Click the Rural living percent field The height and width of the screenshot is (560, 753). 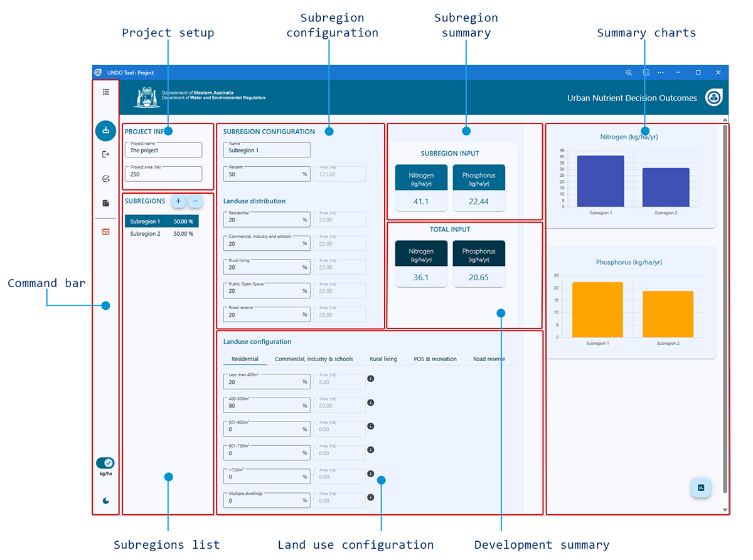point(267,267)
